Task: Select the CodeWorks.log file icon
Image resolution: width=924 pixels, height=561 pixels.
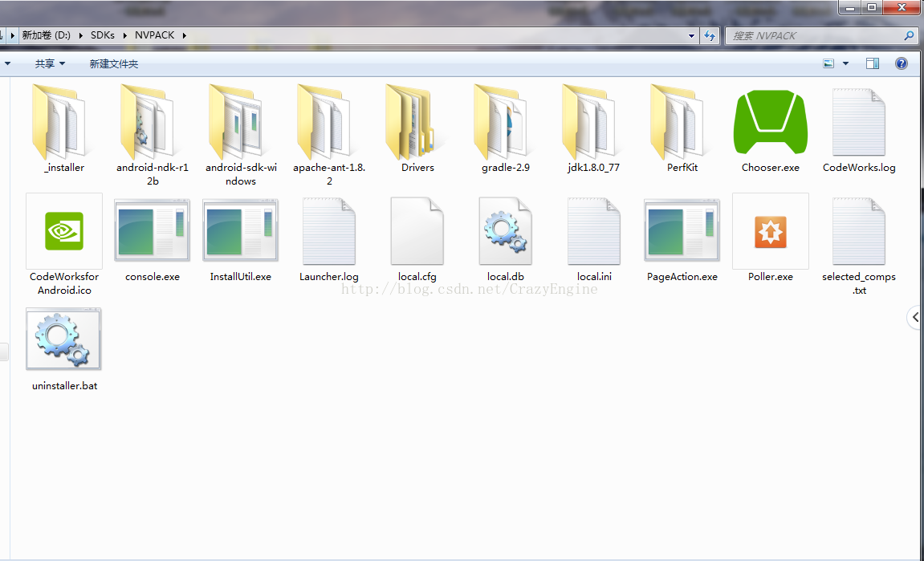Action: tap(859, 123)
